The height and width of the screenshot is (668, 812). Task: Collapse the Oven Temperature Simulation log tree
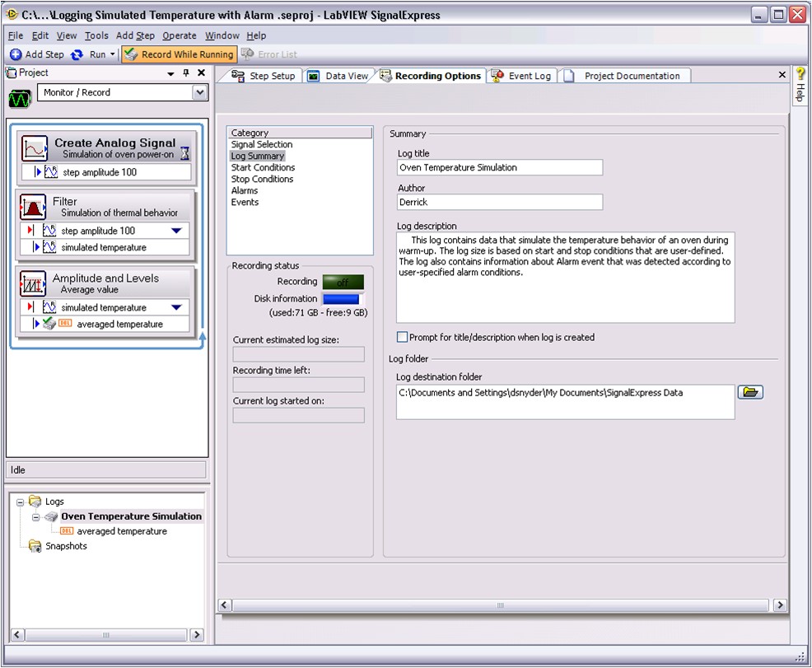35,516
